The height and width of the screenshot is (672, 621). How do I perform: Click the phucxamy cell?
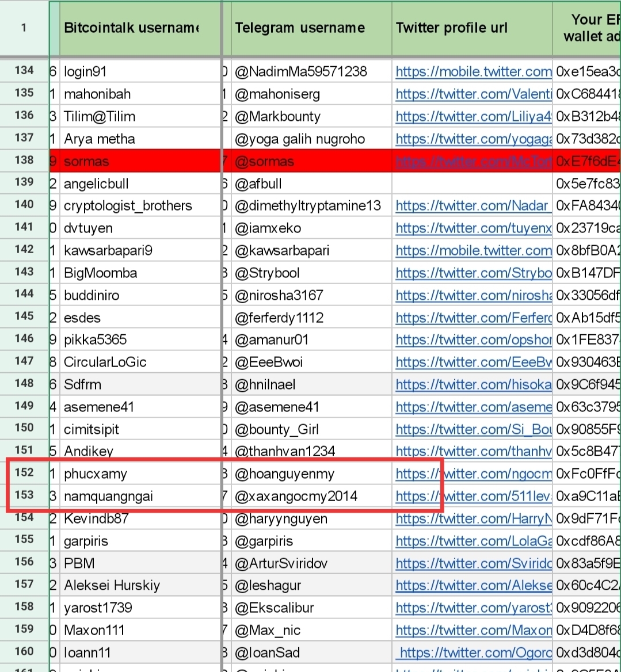140,474
